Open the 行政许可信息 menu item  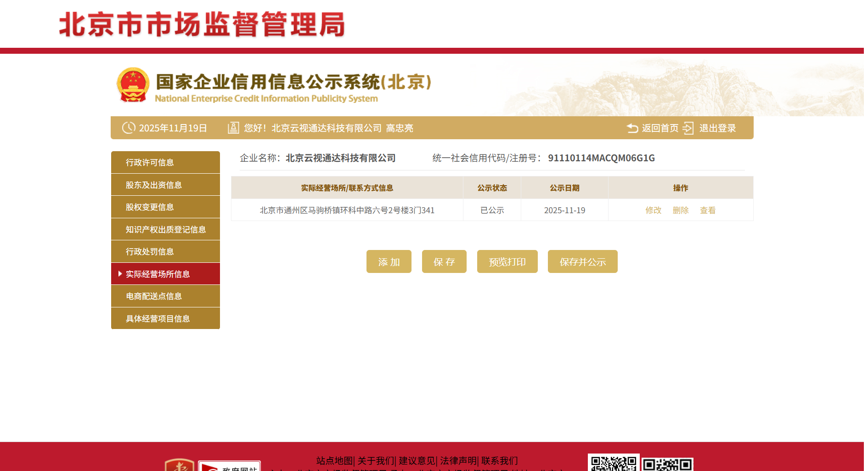pyautogui.click(x=165, y=163)
